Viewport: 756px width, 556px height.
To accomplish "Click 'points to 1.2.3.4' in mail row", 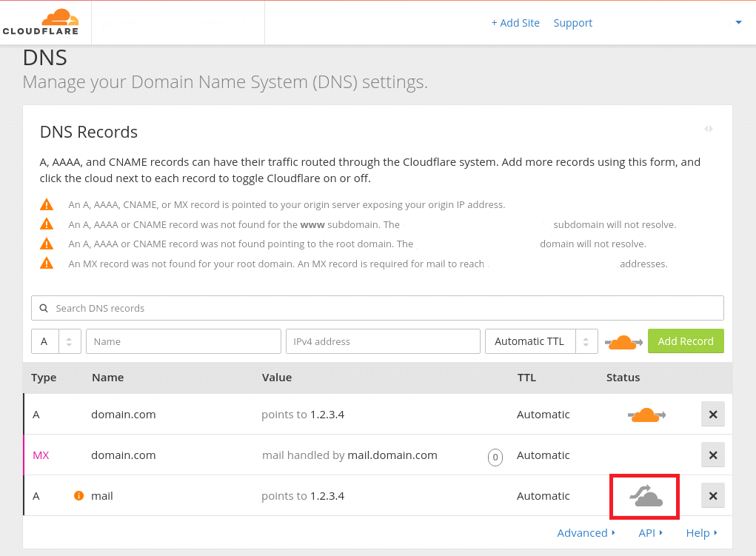I will (x=303, y=496).
